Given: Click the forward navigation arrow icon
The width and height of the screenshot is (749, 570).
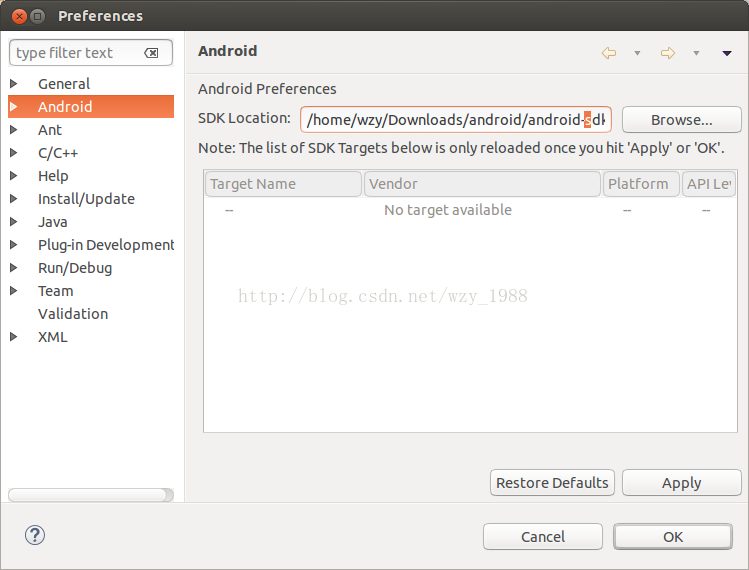Looking at the screenshot, I should [668, 53].
